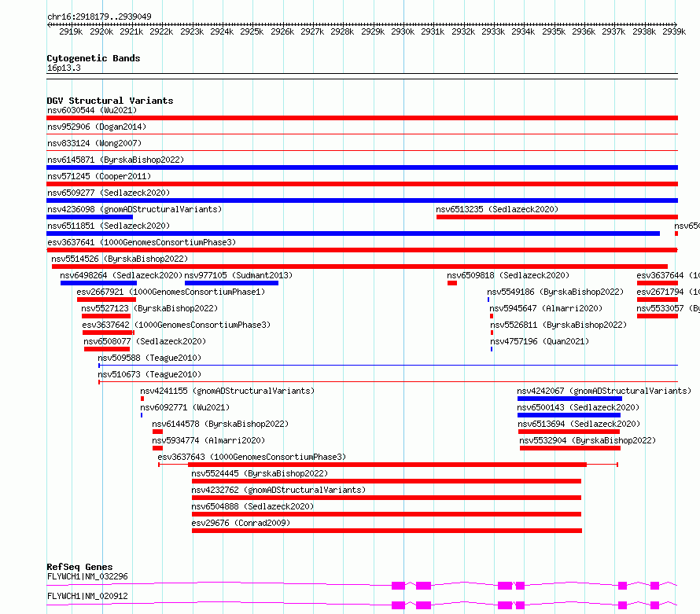Click the DGV Structural Variants track title
Viewport: 700px width, 614px height.
tap(110, 101)
